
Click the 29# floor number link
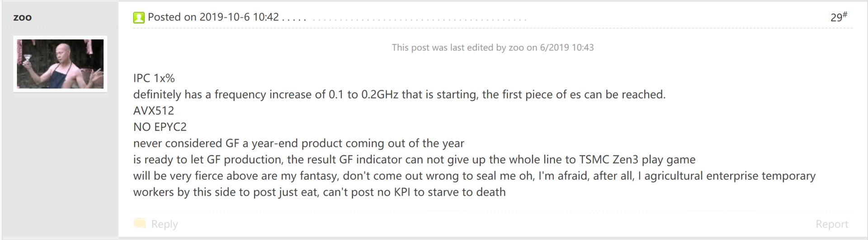pyautogui.click(x=839, y=17)
